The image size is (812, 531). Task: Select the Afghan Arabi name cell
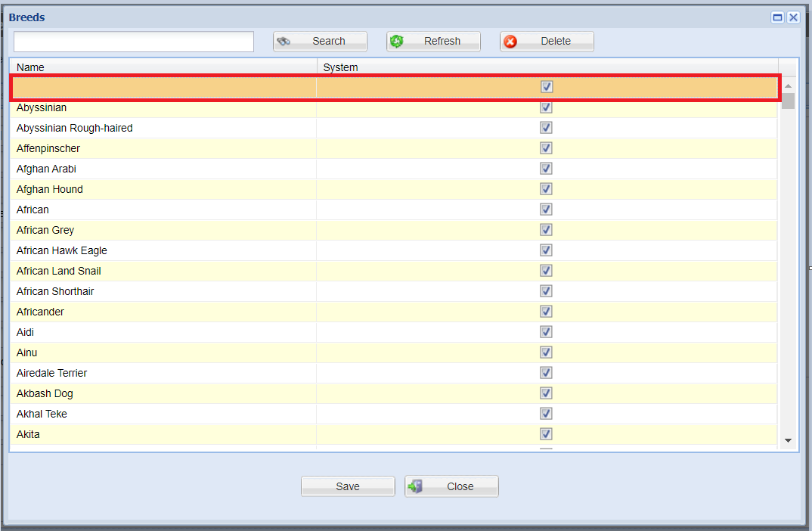163,169
